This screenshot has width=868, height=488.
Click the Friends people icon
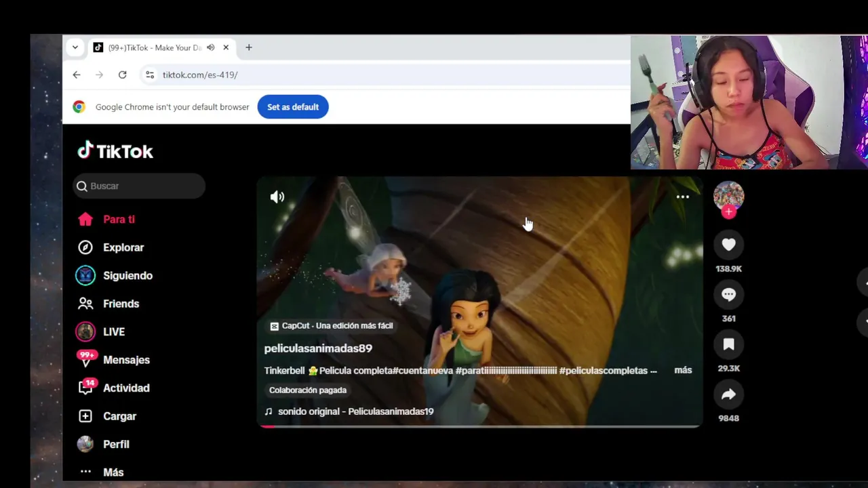click(x=85, y=304)
